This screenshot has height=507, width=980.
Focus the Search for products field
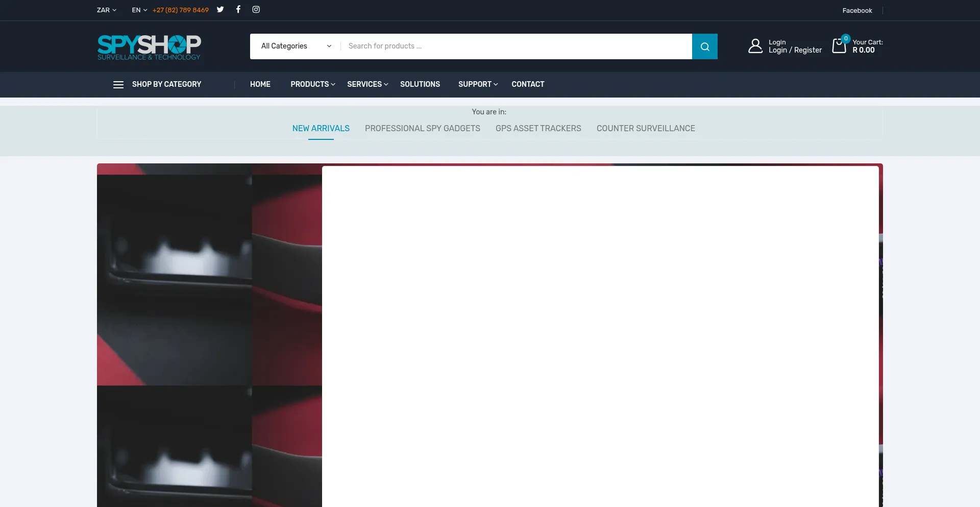(516, 46)
